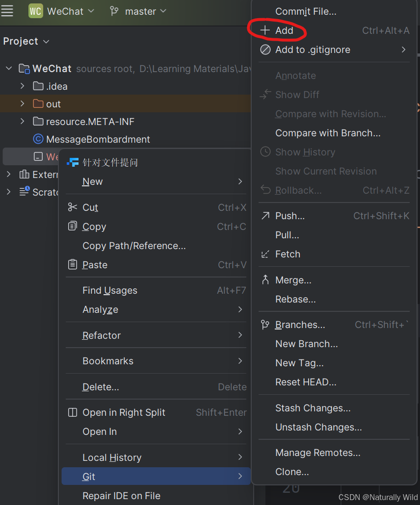Expand the out folder

22,104
